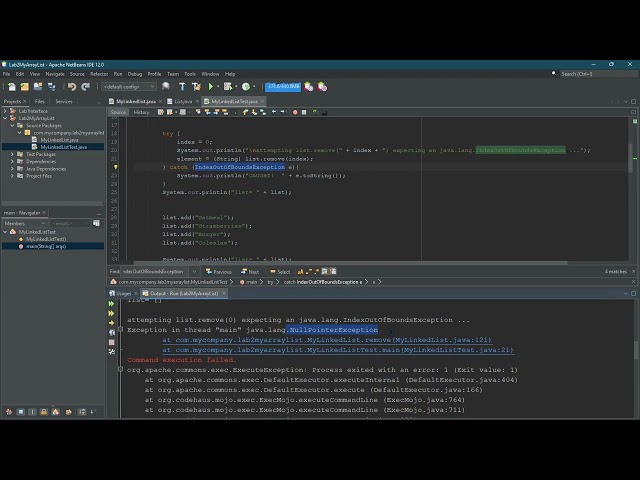Toggle Sort by Name in Navigator
The width and height of the screenshot is (640, 480).
click(x=82, y=412)
